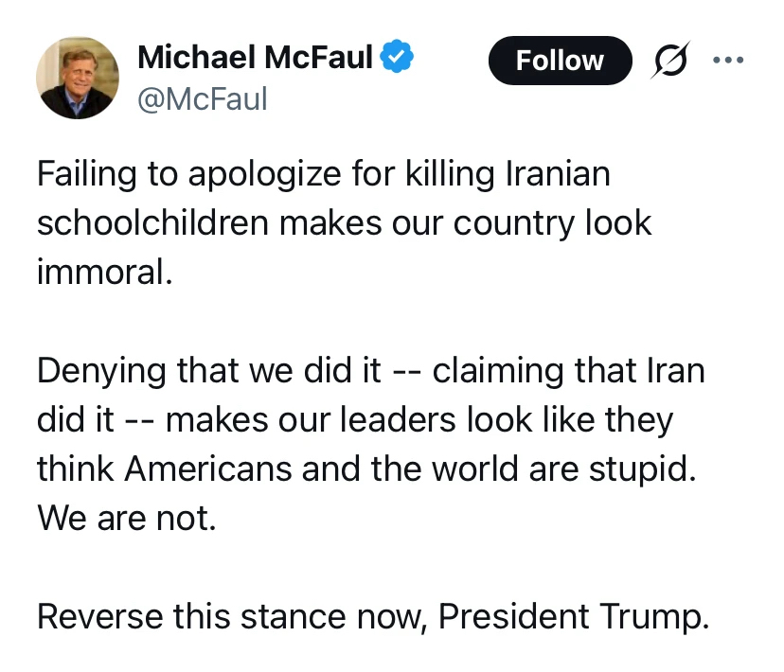784x672 pixels.
Task: Click the sentence 'We are not.'
Action: point(127,517)
